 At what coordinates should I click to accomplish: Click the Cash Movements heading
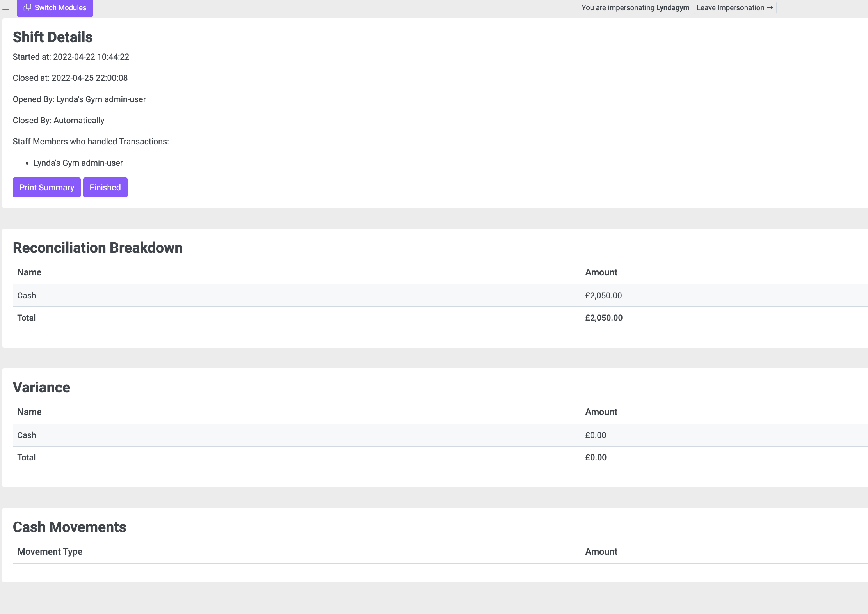click(69, 527)
